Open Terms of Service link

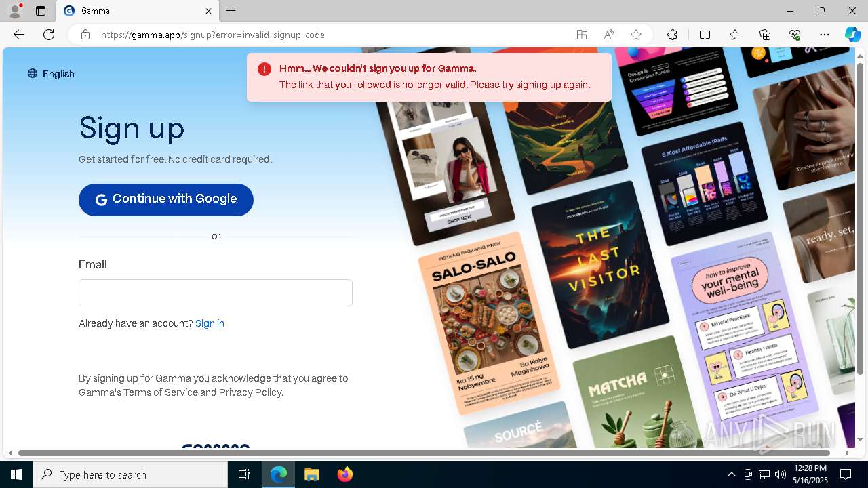[161, 392]
